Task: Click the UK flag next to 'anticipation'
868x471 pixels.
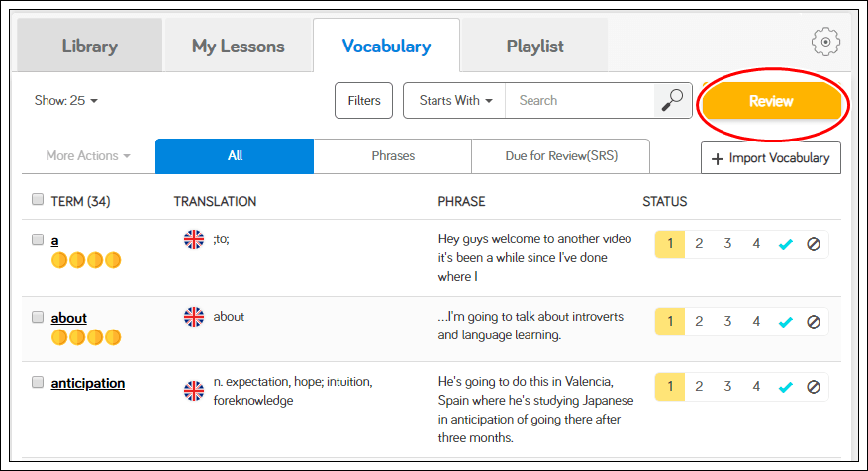Action: click(194, 391)
